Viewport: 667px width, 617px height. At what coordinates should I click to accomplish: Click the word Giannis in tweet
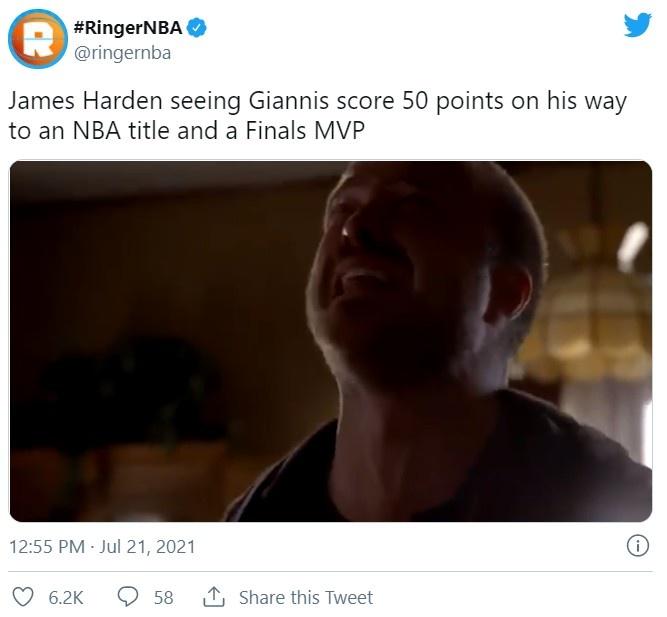pos(288,101)
